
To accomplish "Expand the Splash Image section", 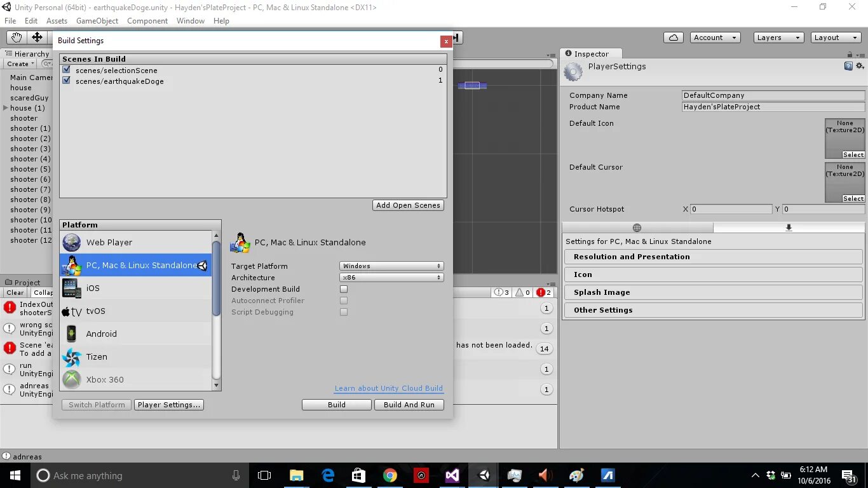I will tap(713, 292).
